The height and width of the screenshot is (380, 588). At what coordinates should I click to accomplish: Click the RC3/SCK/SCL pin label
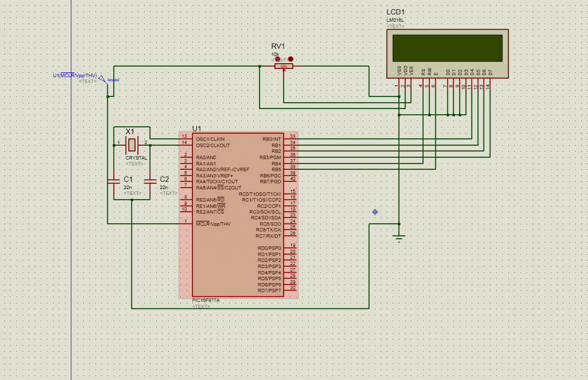265,212
